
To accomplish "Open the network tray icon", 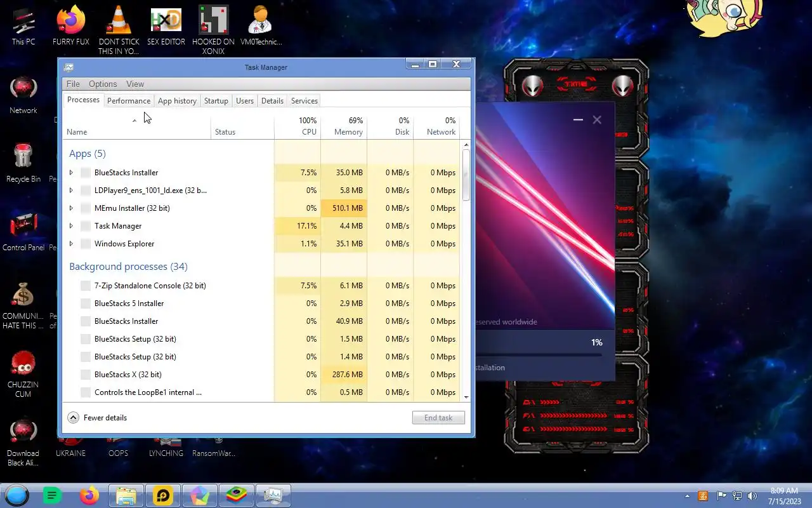I will point(737,496).
